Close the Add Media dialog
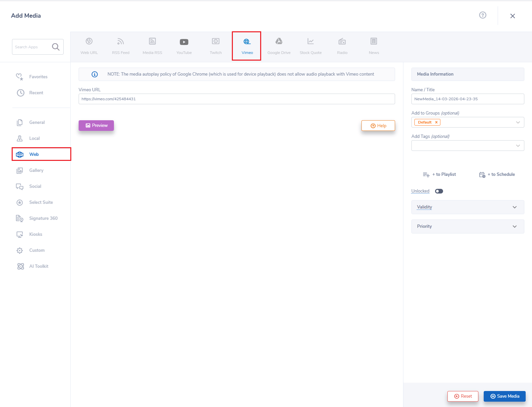The width and height of the screenshot is (532, 407). coord(513,16)
